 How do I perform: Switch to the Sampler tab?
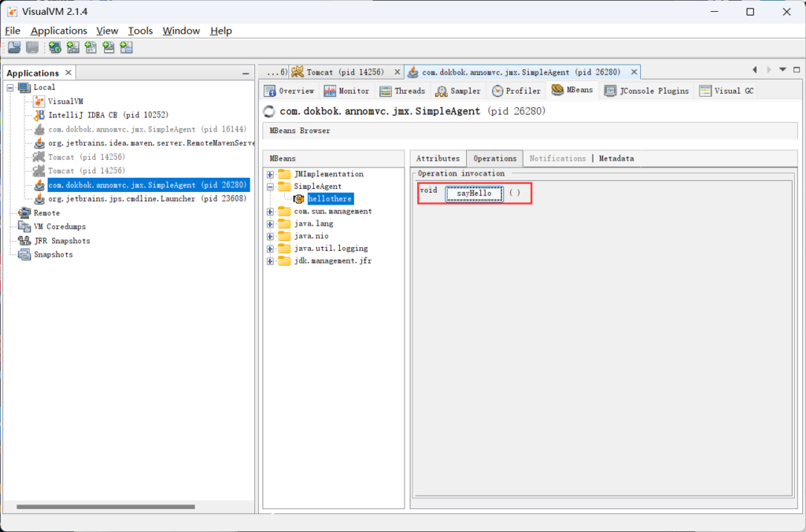click(x=457, y=91)
